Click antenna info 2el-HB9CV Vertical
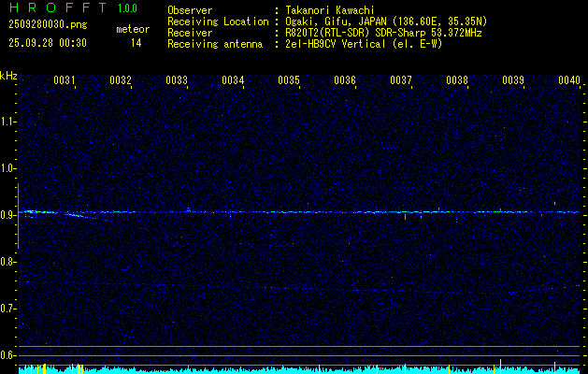 (364, 44)
